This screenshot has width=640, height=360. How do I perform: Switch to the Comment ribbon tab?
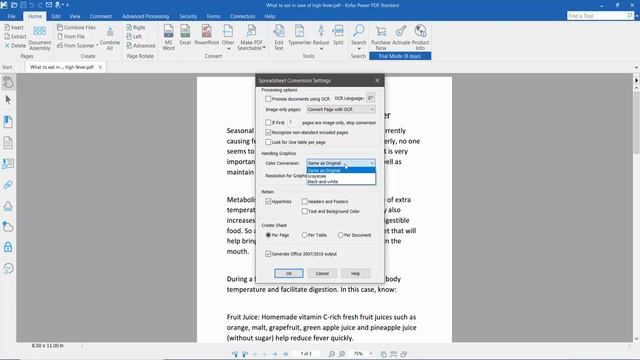[x=101, y=16]
